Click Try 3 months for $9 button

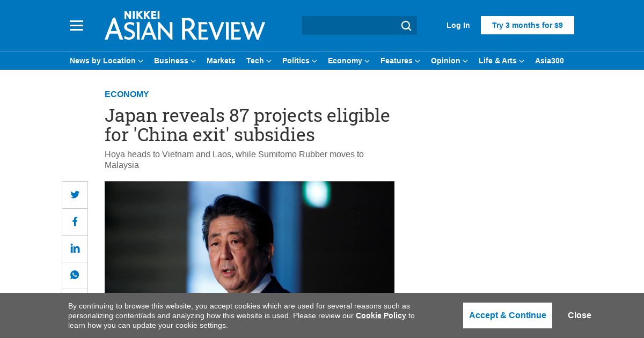(528, 25)
